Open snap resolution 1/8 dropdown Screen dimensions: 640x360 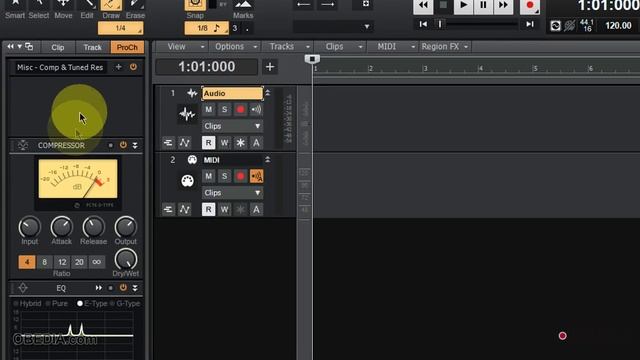point(207,28)
